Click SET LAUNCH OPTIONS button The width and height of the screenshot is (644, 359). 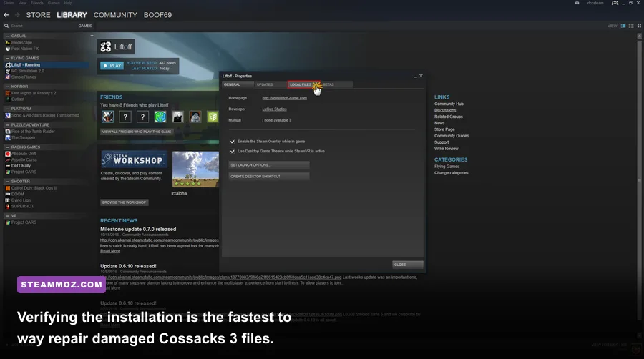pyautogui.click(x=268, y=165)
